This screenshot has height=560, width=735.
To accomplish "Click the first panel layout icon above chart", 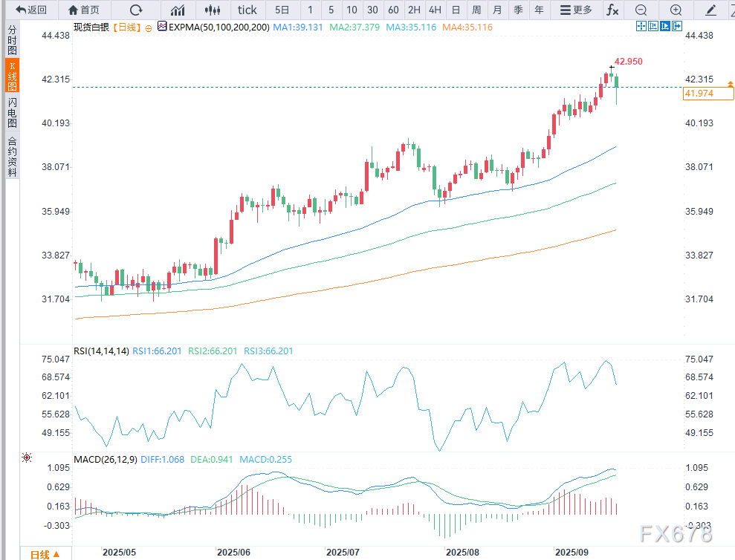I will [641, 26].
